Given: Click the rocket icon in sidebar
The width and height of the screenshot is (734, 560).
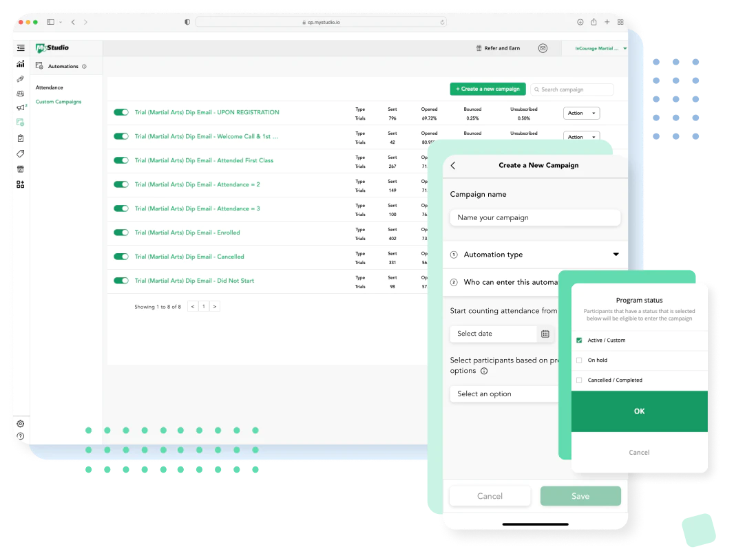Looking at the screenshot, I should coord(21,79).
